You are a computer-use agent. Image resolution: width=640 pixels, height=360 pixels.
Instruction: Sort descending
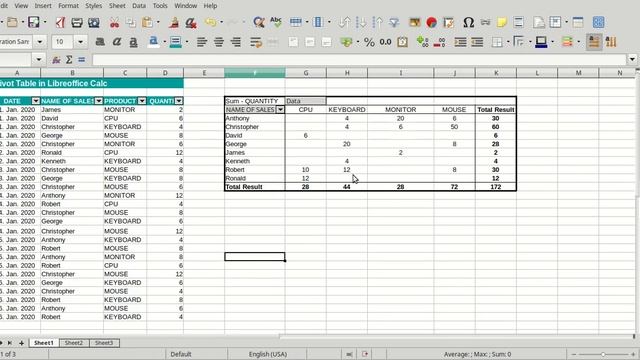tap(378, 22)
